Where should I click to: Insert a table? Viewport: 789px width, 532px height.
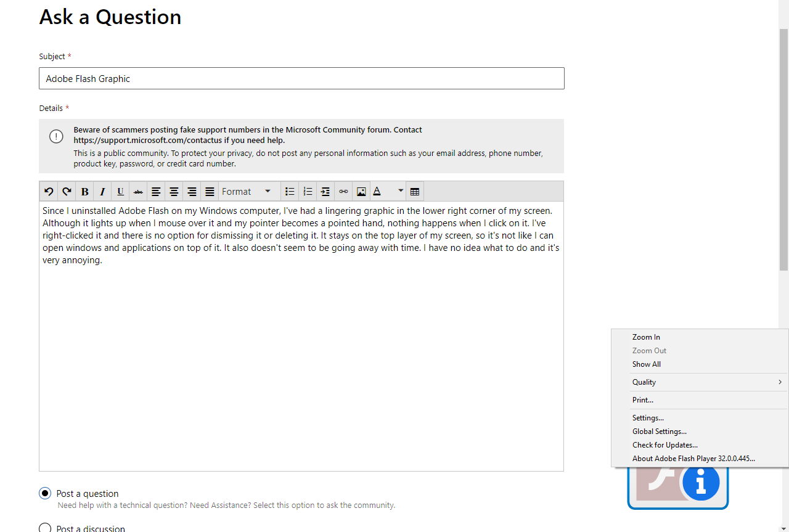coord(415,192)
